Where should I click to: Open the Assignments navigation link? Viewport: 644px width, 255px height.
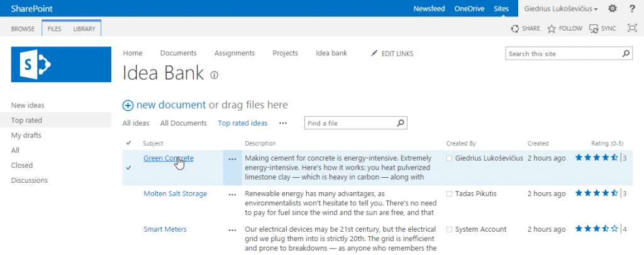[235, 53]
